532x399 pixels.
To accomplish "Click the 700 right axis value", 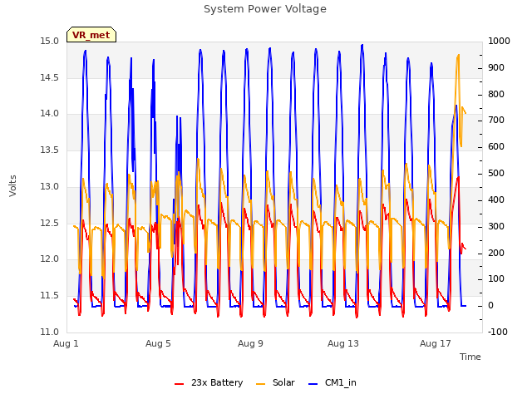I will point(496,121).
